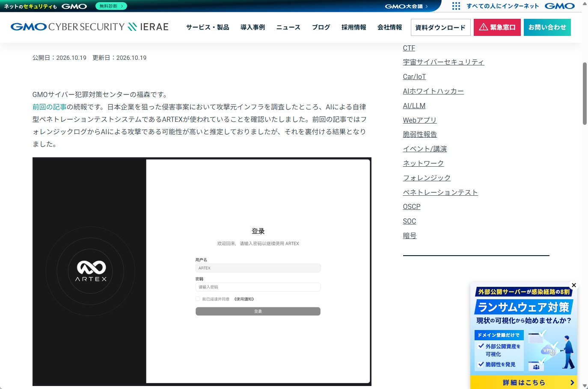Open the 脆弱性報告 category link
This screenshot has height=389, width=588.
pyautogui.click(x=420, y=135)
